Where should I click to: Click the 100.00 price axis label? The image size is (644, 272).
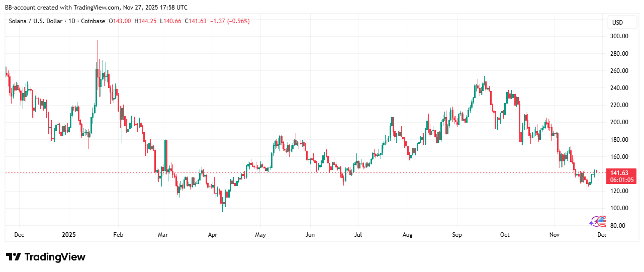click(619, 208)
